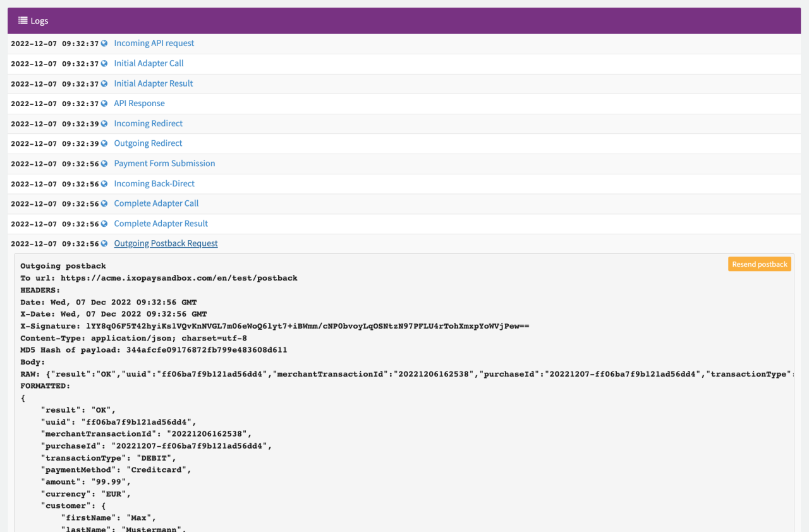809x532 pixels.
Task: Show Incoming Back-Direct log details
Action: (x=154, y=184)
